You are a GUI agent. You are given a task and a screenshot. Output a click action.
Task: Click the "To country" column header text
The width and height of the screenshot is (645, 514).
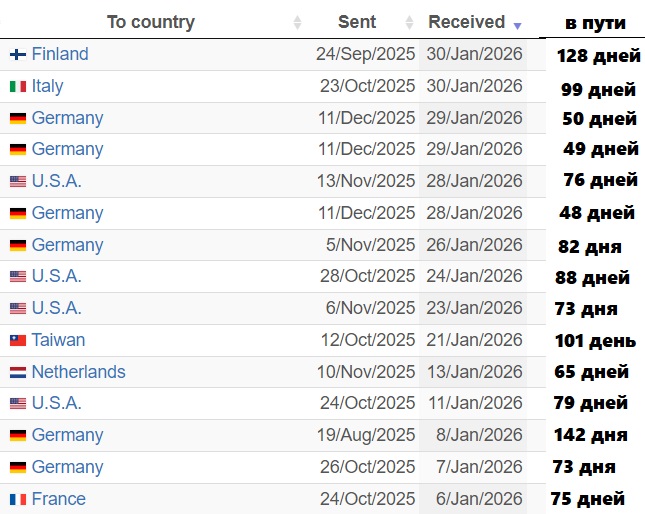(151, 22)
